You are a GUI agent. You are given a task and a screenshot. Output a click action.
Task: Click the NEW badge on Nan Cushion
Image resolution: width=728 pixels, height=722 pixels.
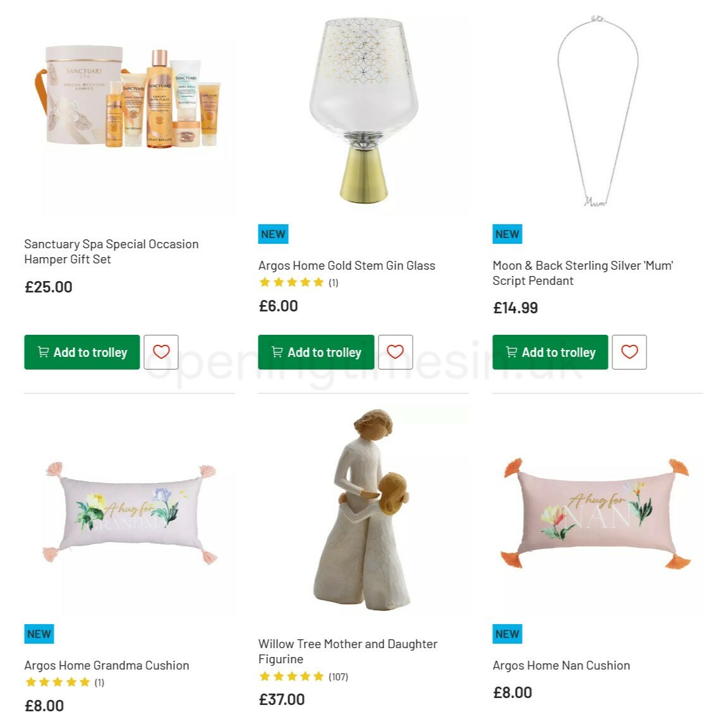[x=506, y=634]
